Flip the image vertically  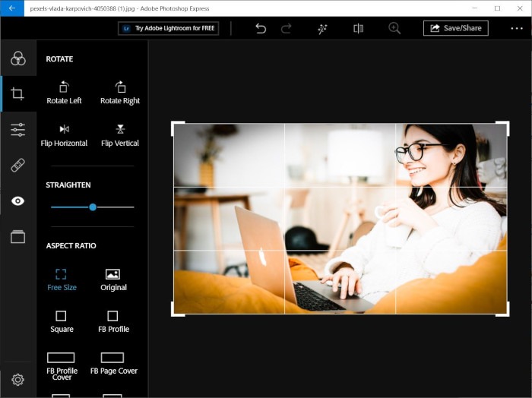coord(120,135)
